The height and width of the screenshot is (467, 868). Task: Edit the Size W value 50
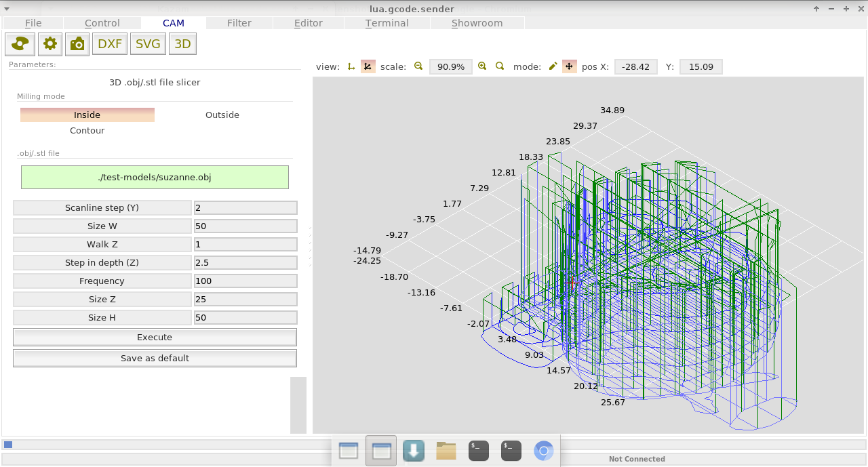tap(245, 226)
